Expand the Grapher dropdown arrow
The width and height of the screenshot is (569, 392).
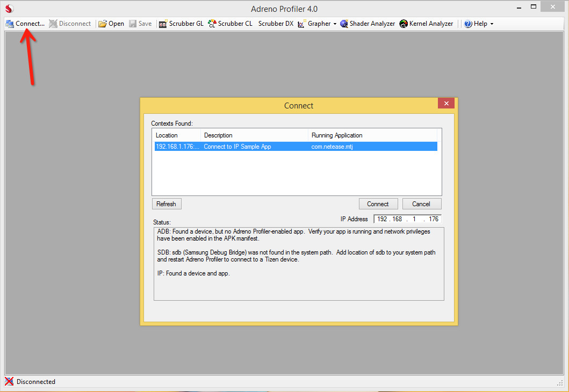pyautogui.click(x=335, y=24)
